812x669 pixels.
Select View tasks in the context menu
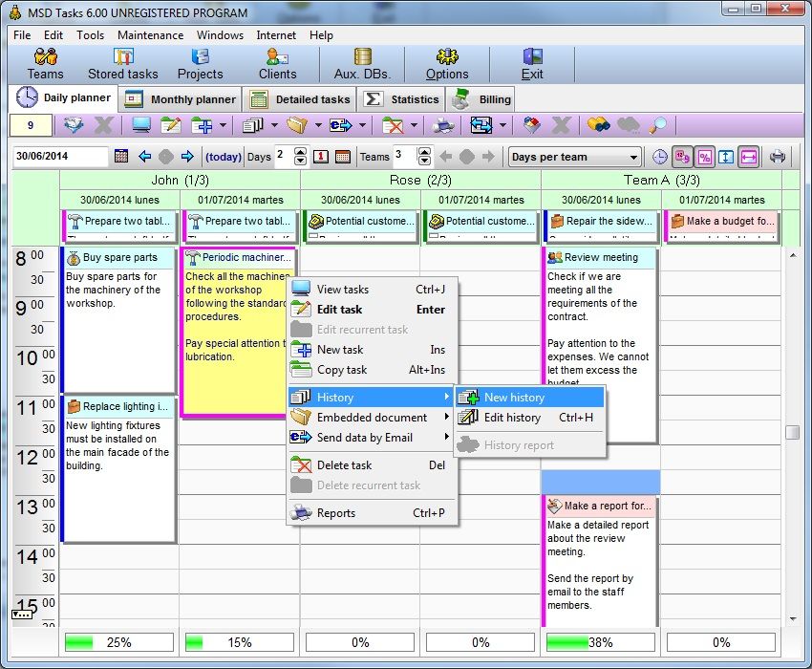(373, 290)
